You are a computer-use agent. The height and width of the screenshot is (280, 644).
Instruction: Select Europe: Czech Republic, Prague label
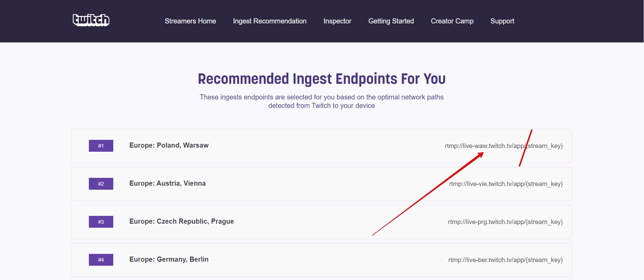[x=181, y=221]
